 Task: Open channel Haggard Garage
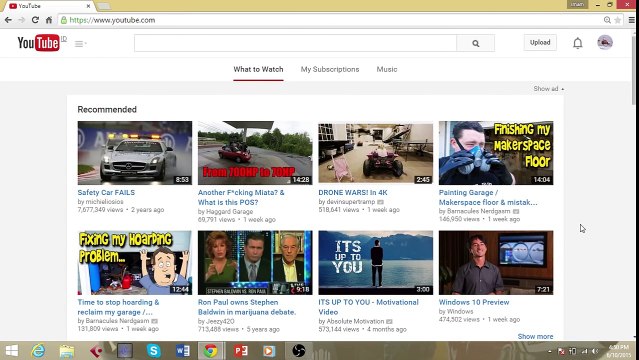point(229,212)
